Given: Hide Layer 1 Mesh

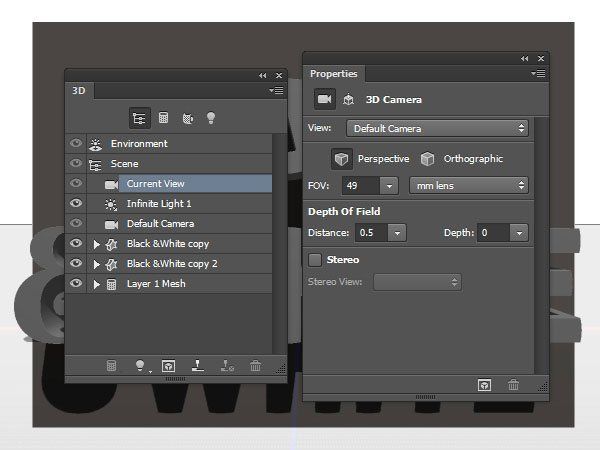Looking at the screenshot, I should pyautogui.click(x=76, y=283).
